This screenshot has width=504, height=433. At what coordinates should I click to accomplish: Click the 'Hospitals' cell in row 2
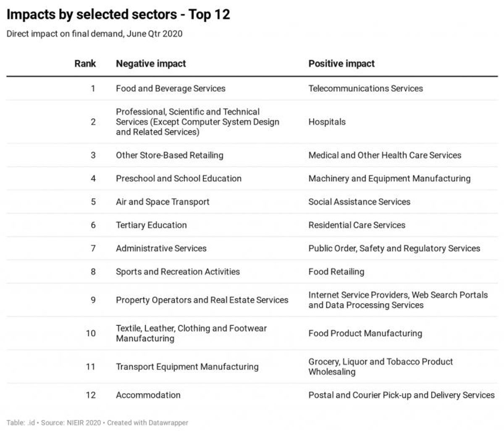pos(327,122)
